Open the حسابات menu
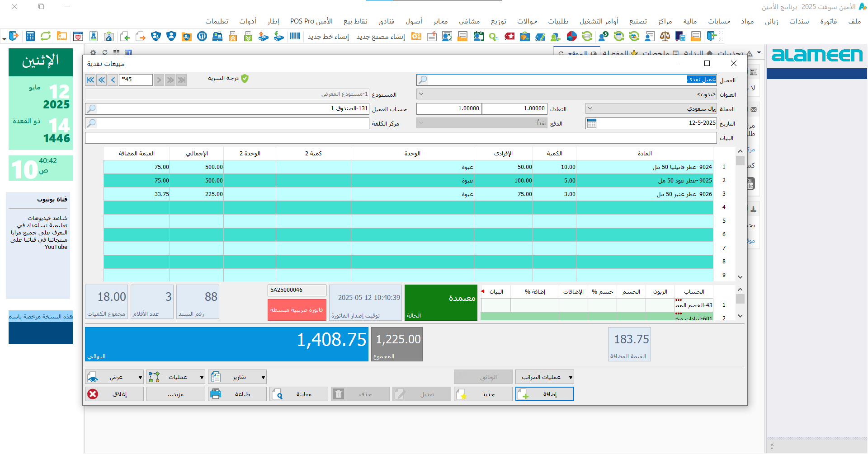Viewport: 868px width, 454px height. (x=719, y=21)
